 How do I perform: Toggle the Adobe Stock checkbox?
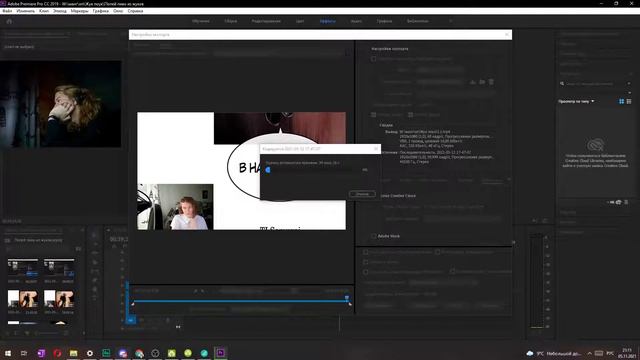373,236
